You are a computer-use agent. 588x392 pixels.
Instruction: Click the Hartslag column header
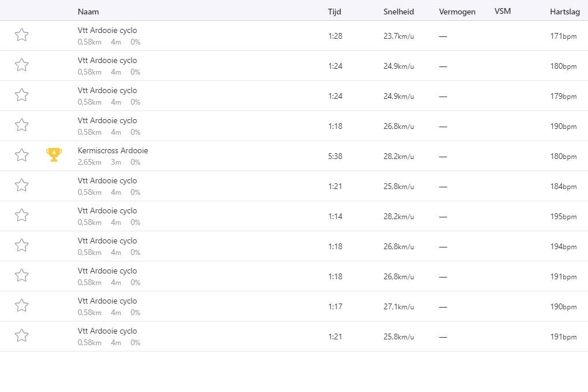pos(563,12)
